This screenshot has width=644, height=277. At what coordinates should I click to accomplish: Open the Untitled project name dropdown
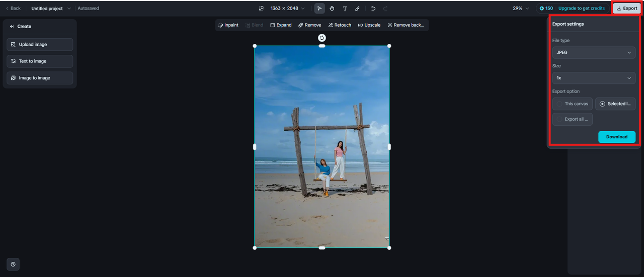click(x=51, y=9)
